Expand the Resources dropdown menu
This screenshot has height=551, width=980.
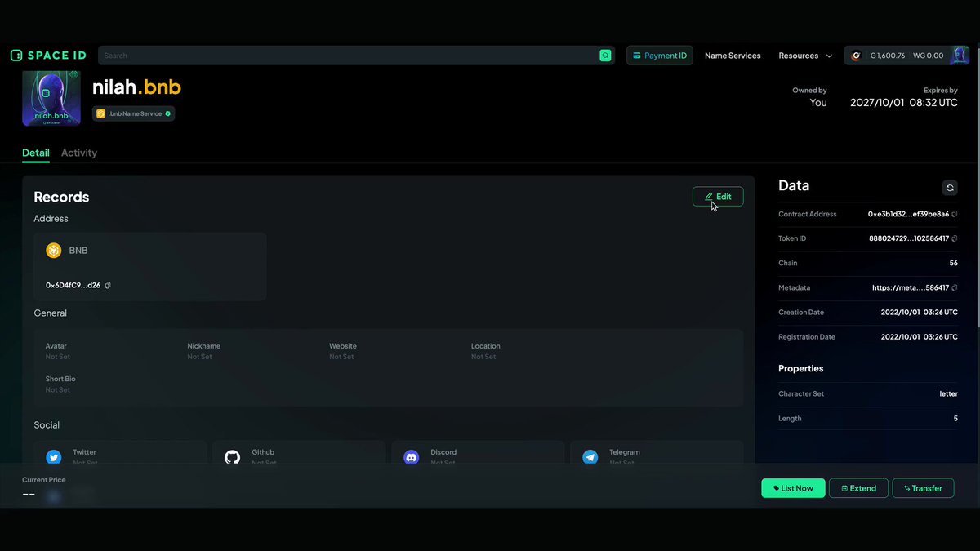pos(805,56)
